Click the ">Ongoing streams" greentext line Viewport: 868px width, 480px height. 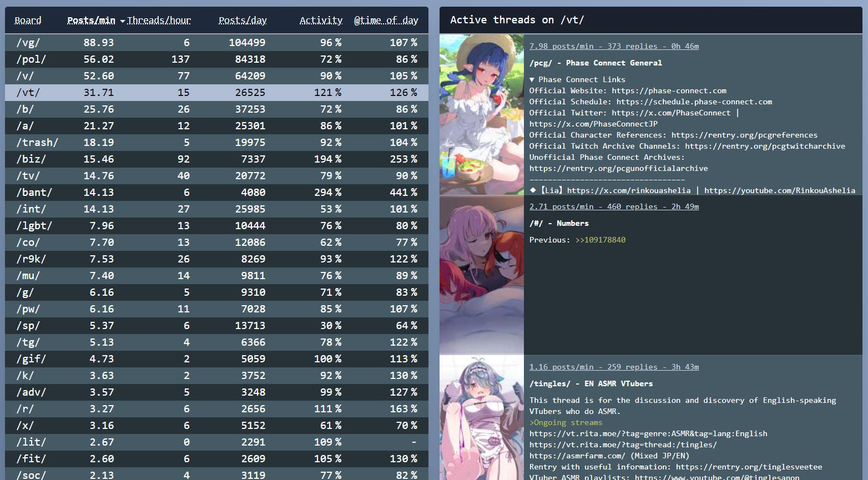566,422
